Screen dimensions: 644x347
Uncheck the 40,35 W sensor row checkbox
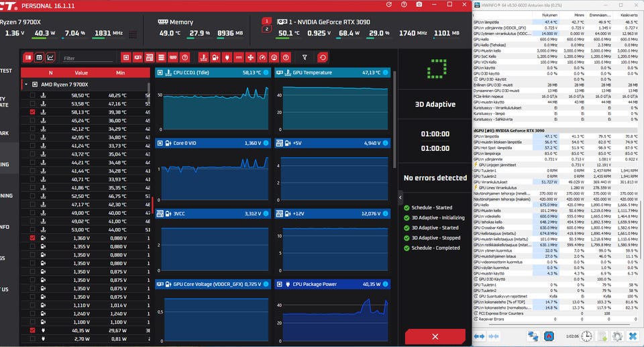coord(32,330)
